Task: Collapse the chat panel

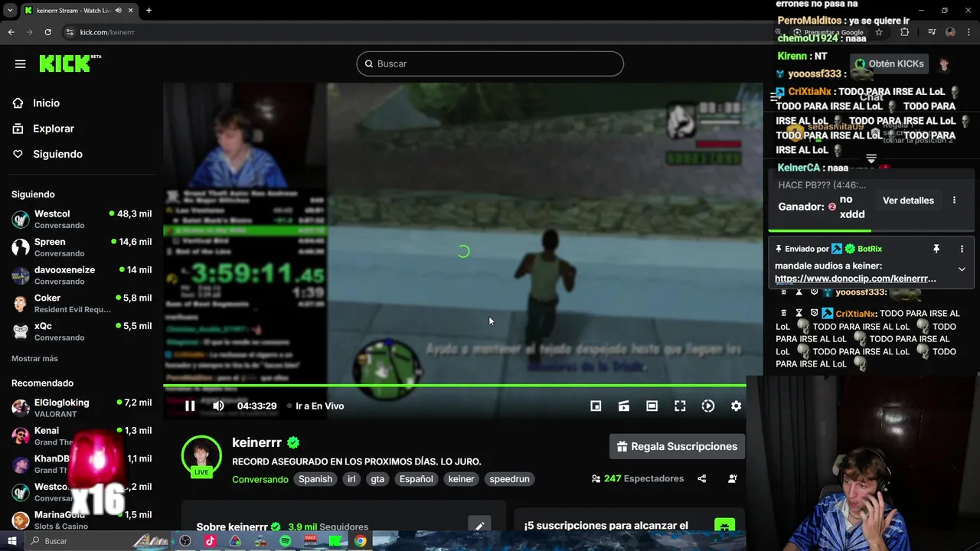Action: pos(775,96)
